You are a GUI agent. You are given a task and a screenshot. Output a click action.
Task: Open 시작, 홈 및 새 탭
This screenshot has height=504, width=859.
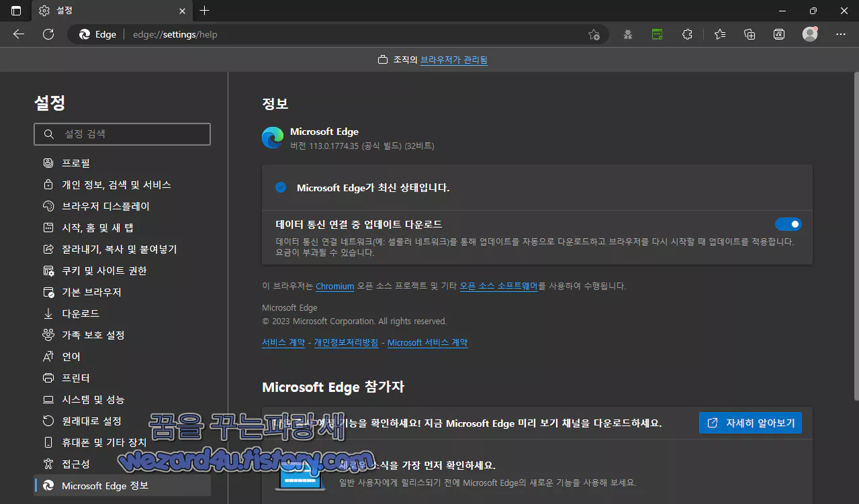pos(122,228)
